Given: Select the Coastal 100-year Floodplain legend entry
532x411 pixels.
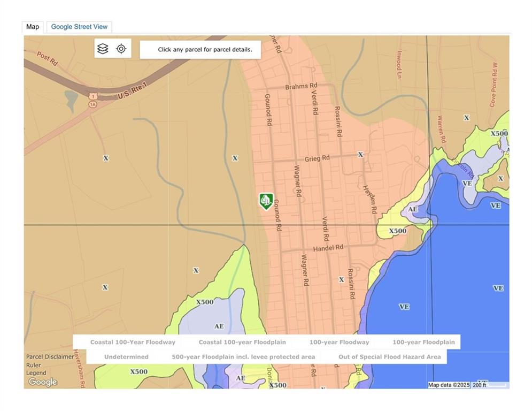Looking at the screenshot, I should click(242, 342).
